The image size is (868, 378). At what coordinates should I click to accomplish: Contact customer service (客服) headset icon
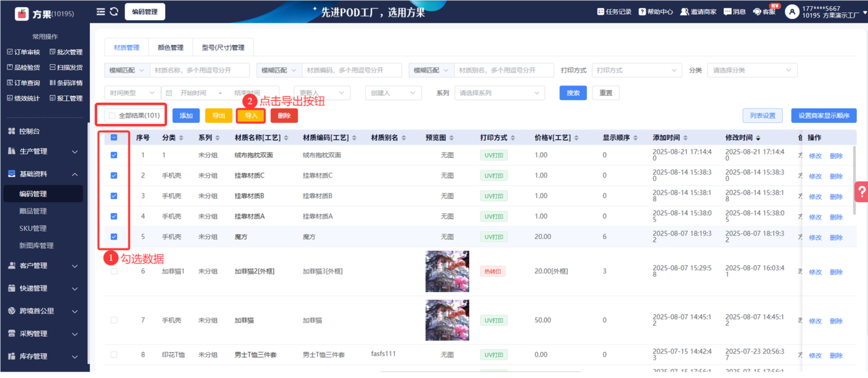757,12
